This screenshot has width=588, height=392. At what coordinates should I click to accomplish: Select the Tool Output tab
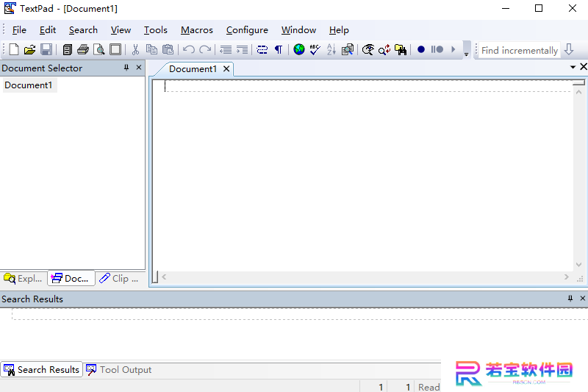[x=119, y=370]
